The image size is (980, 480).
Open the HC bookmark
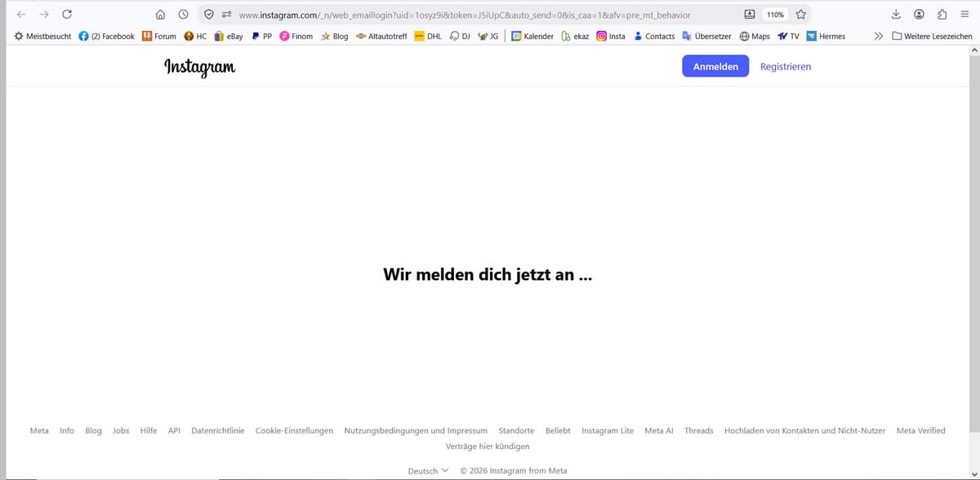195,36
